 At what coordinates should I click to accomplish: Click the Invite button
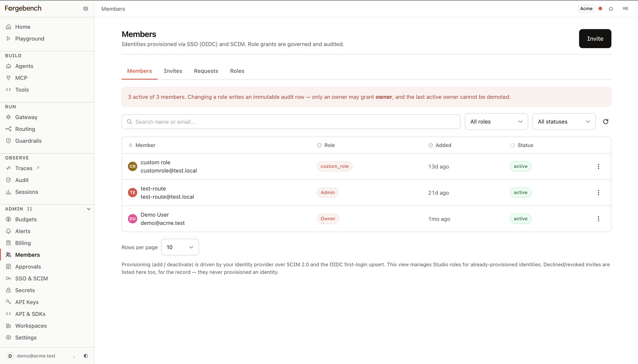click(595, 39)
